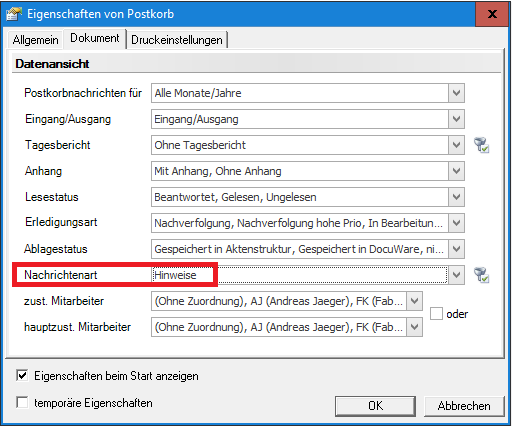Click the Postkorbnachrichten für label
The width and height of the screenshot is (512, 426).
83,93
